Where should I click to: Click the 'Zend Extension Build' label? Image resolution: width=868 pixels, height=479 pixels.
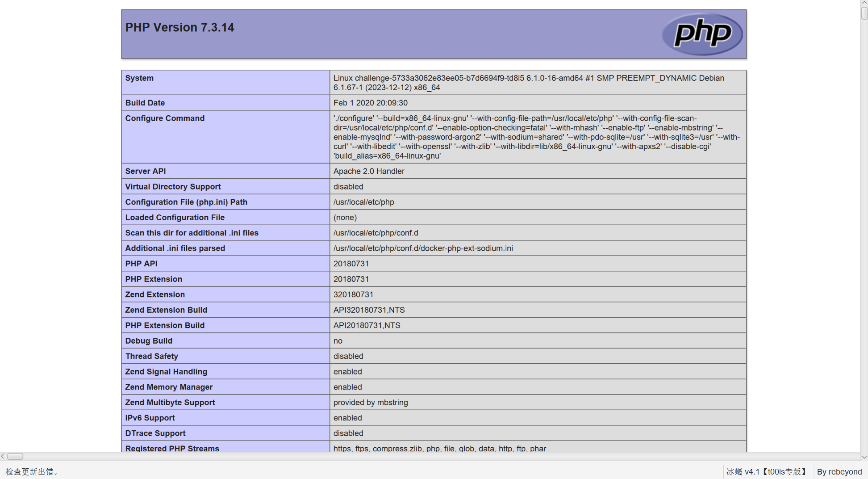[166, 310]
